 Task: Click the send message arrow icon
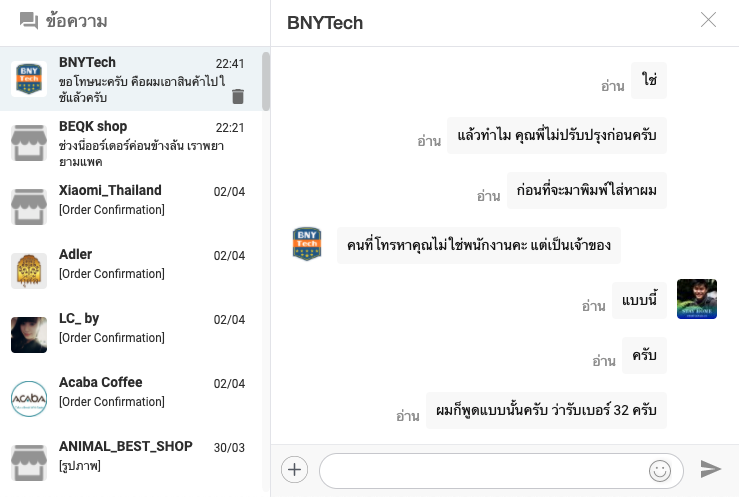tap(711, 469)
